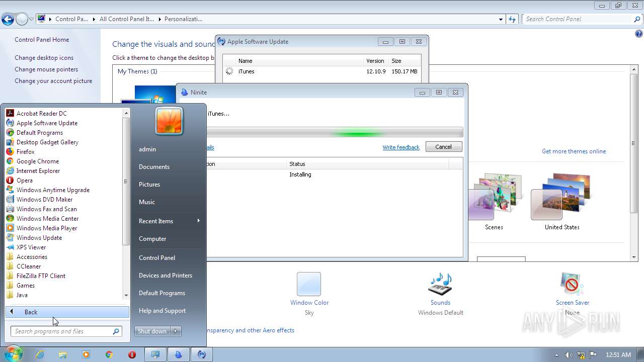Open the admin user folder
The height and width of the screenshot is (362, 644).
(x=147, y=149)
